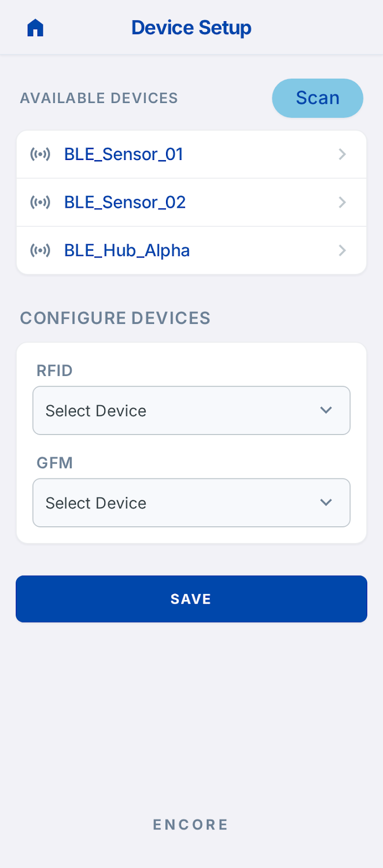This screenshot has height=868, width=383.
Task: Click signal icon beside BLE_Sensor_02
Action: 40,202
